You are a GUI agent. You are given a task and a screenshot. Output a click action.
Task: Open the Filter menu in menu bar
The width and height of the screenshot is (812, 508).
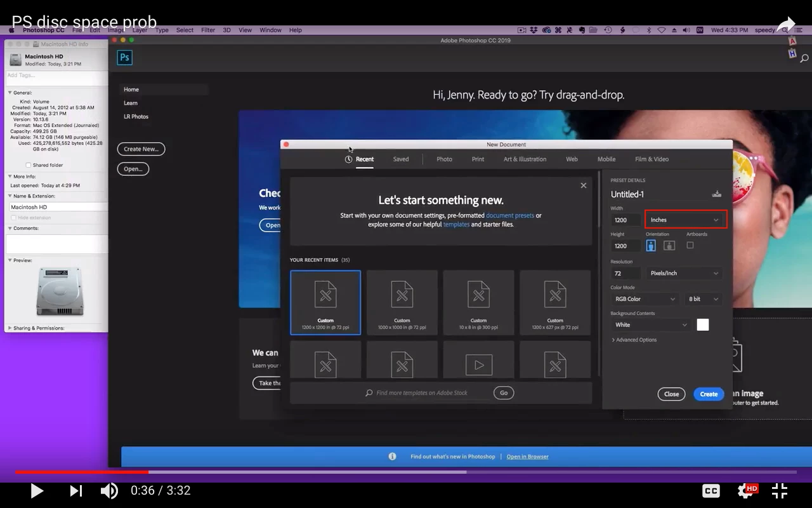tap(208, 30)
